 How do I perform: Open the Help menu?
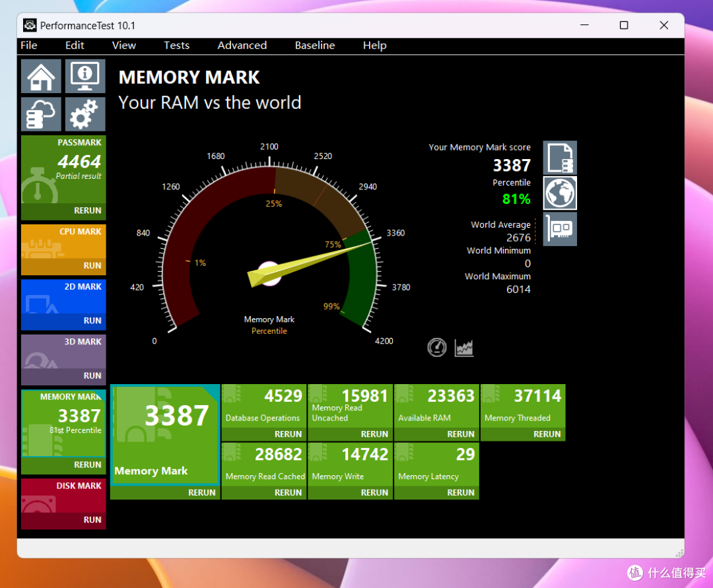[x=375, y=46]
